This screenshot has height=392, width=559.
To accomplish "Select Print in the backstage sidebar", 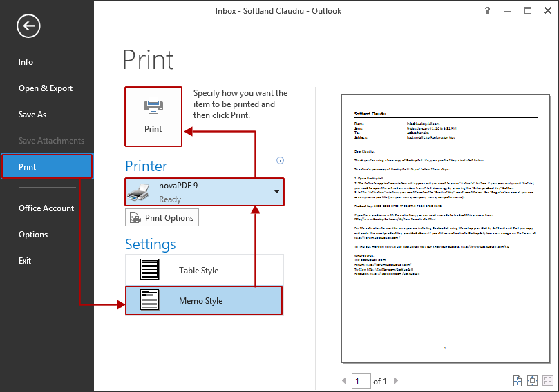I will [47, 166].
